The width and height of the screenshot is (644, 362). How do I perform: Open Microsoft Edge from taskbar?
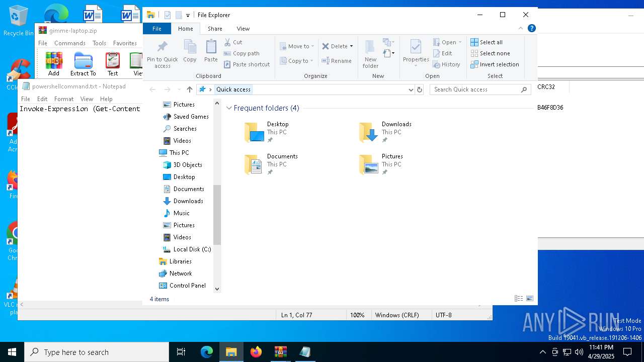tap(207, 352)
